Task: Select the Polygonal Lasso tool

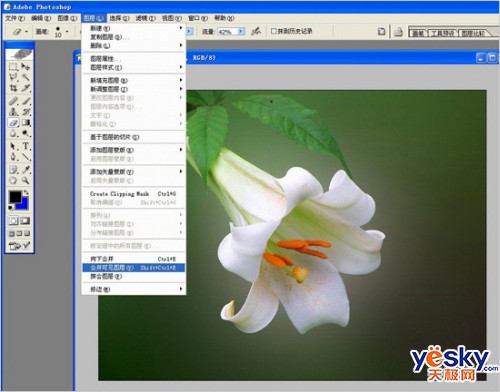Action: pos(13,77)
